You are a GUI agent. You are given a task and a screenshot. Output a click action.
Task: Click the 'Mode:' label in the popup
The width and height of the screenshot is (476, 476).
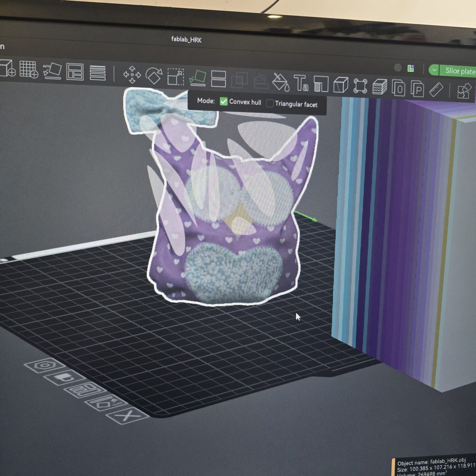pos(206,101)
